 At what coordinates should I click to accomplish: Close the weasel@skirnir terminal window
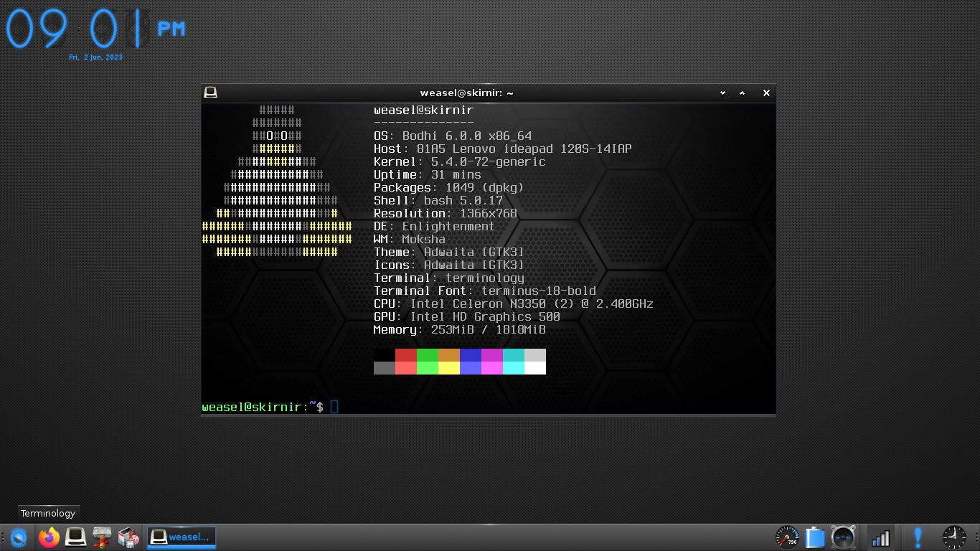pyautogui.click(x=766, y=93)
